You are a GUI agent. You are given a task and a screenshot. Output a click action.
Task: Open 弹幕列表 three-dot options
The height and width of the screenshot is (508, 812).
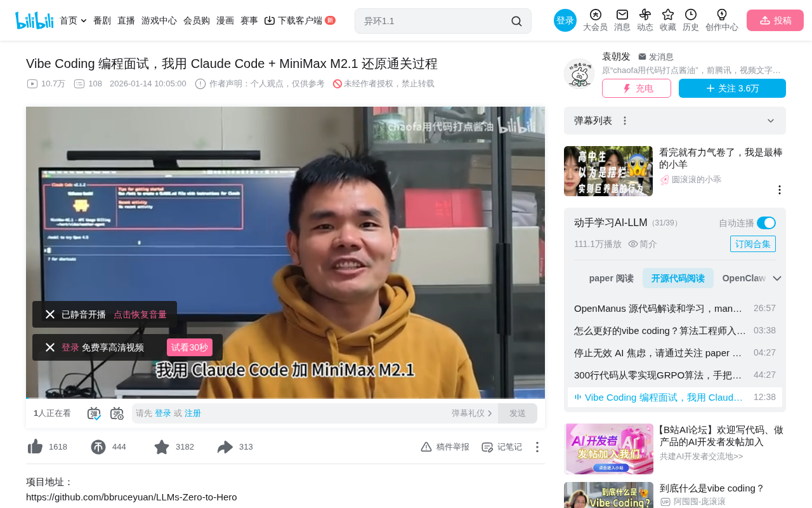pyautogui.click(x=625, y=121)
